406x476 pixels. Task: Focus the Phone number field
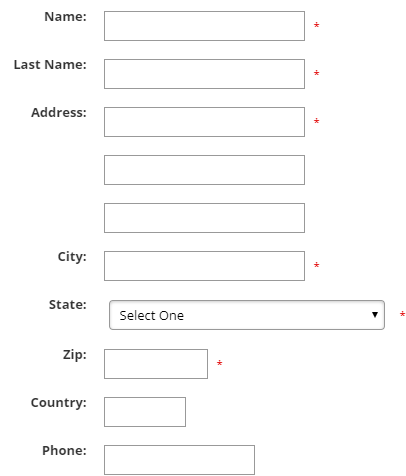tap(179, 460)
